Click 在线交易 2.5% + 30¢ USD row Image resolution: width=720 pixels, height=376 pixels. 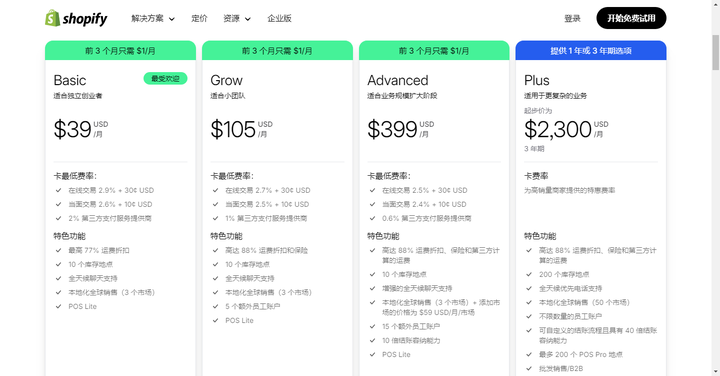[425, 190]
